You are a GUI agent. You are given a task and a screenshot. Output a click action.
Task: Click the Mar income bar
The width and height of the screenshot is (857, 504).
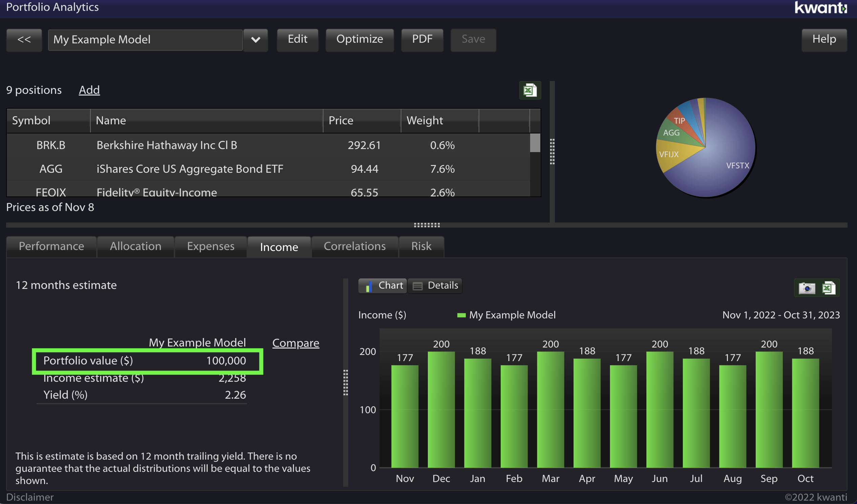coord(550,409)
